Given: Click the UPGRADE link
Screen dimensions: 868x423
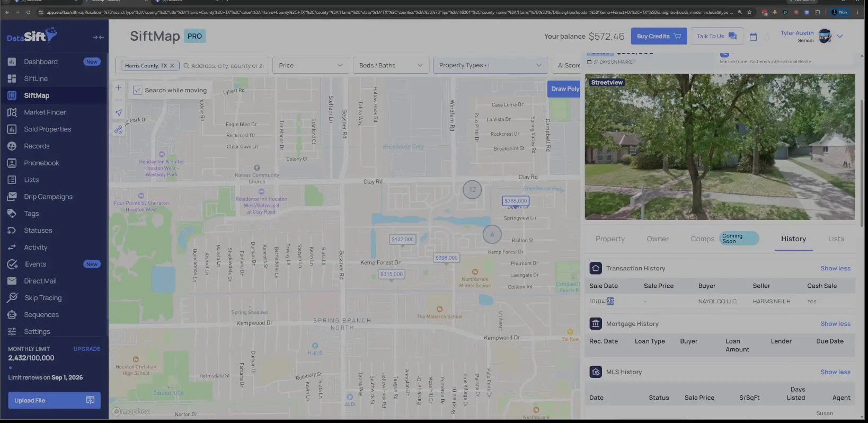Looking at the screenshot, I should (x=87, y=349).
